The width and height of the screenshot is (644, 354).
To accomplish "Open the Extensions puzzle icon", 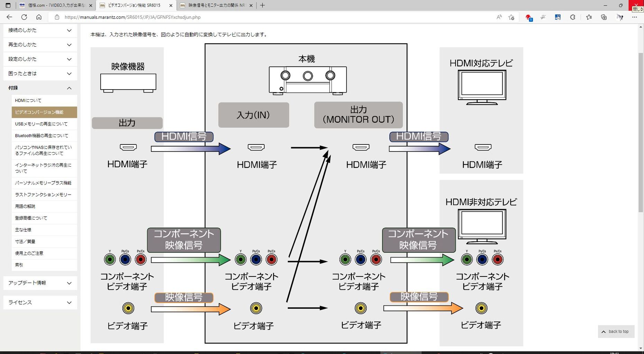I will 572,17.
